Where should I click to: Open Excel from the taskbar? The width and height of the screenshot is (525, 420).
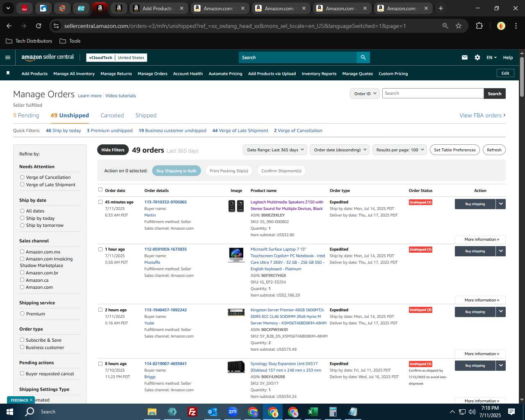(x=313, y=412)
